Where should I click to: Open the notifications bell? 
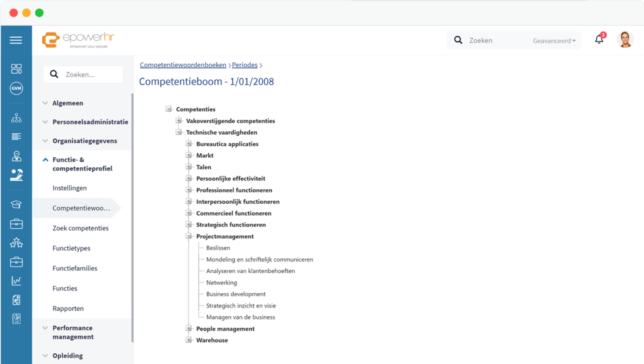pyautogui.click(x=599, y=40)
